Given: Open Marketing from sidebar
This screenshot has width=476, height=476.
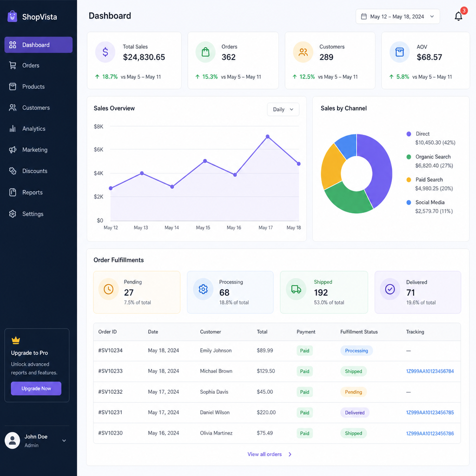Looking at the screenshot, I should pyautogui.click(x=38, y=150).
